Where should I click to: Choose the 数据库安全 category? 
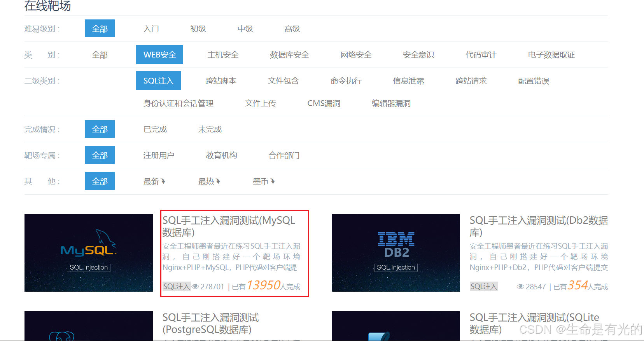290,55
